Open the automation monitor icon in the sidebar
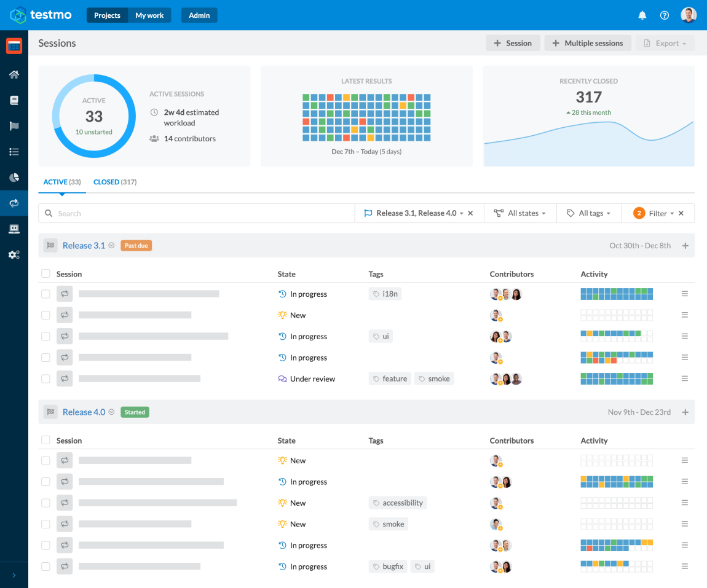 click(14, 229)
